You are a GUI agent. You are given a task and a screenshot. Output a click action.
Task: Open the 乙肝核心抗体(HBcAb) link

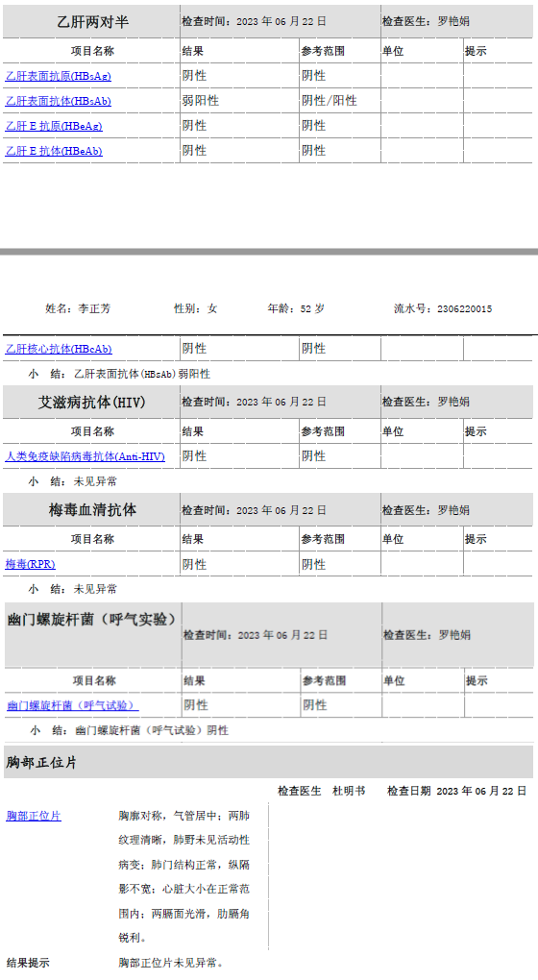(59, 350)
